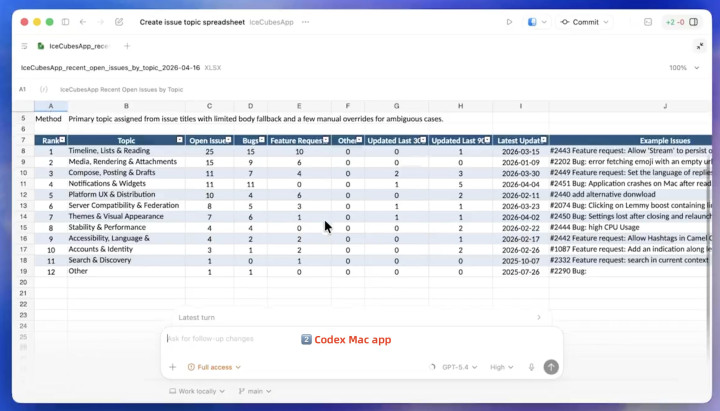Screen dimensions: 720x411
Task: Open the main branch dropdown
Action: click(255, 391)
